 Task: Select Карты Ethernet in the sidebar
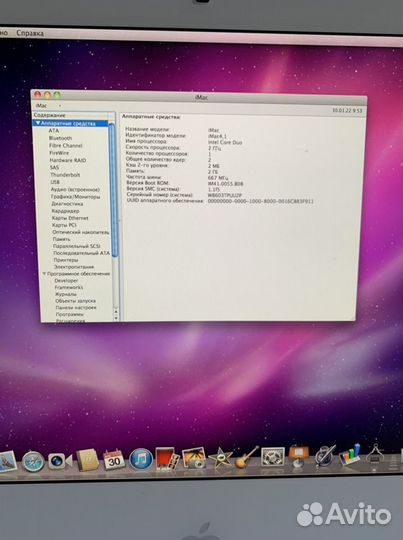70,218
